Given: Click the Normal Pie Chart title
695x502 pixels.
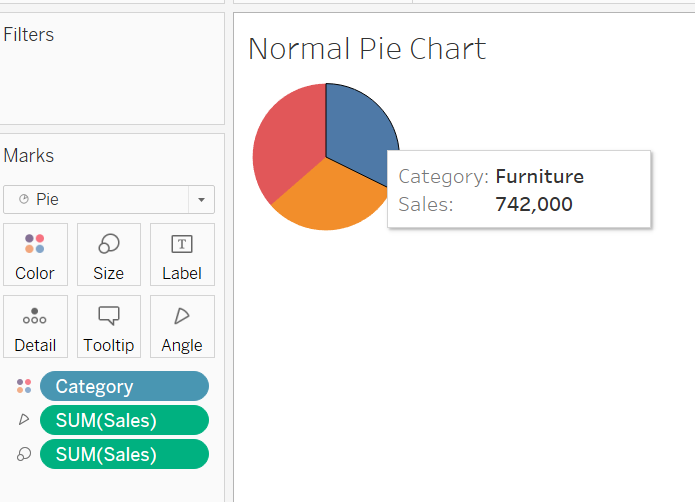Looking at the screenshot, I should click(x=367, y=49).
